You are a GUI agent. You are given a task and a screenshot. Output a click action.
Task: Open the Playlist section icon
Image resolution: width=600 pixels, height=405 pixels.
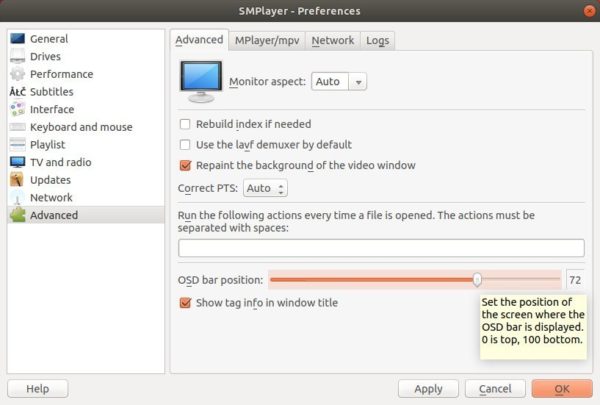[18, 144]
